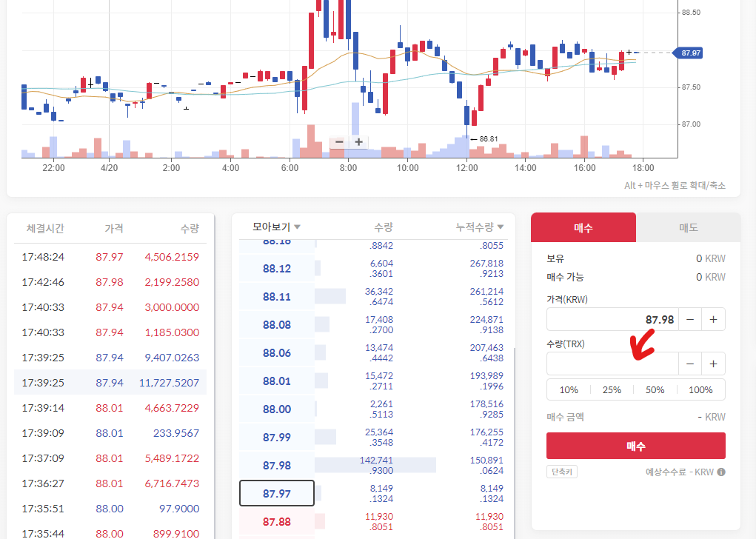Expand the 누적수량 dropdown
756x539 pixels.
coord(479,227)
